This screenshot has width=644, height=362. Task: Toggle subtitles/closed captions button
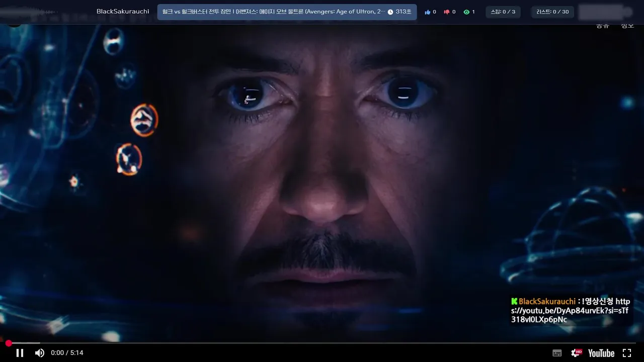[x=557, y=353]
